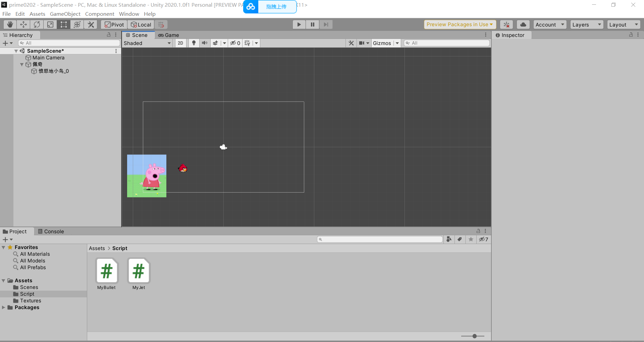Viewport: 644px width, 342px height.
Task: Open grid settings dropdown arrow
Action: tap(256, 43)
